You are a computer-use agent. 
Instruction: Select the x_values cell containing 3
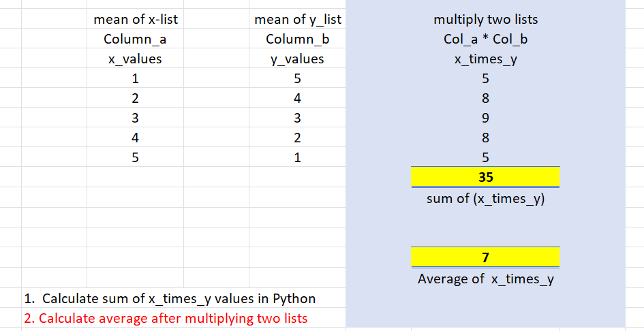pos(135,117)
